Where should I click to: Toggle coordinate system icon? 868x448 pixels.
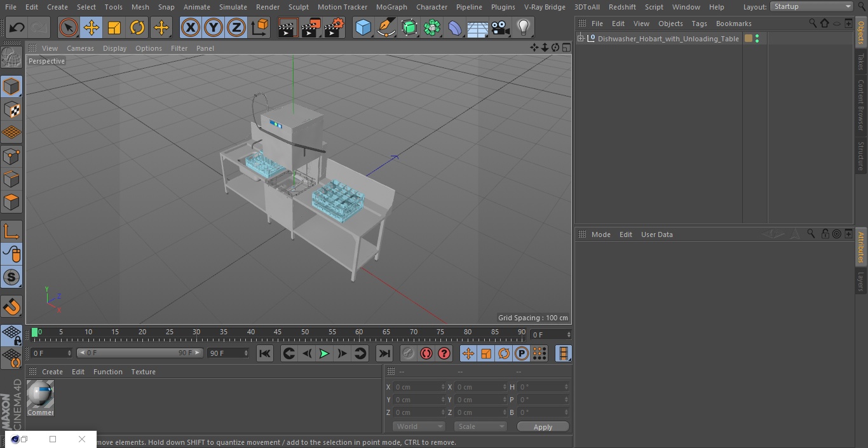pyautogui.click(x=260, y=28)
